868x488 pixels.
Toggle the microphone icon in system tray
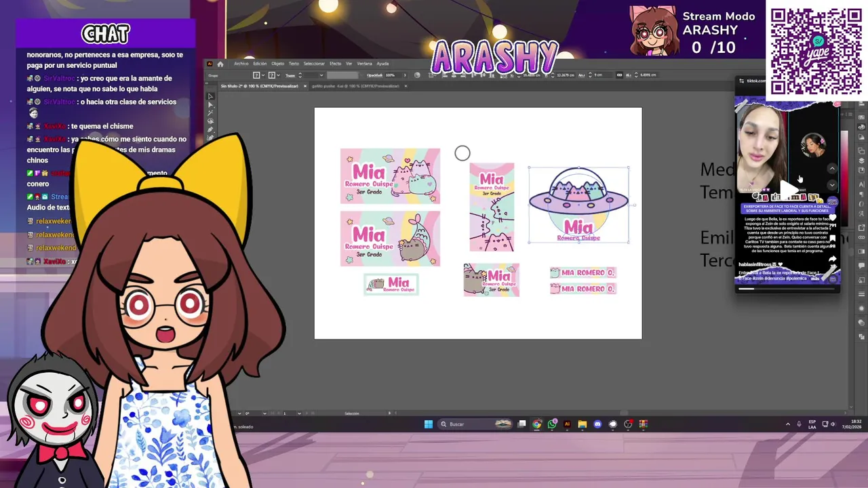click(799, 424)
